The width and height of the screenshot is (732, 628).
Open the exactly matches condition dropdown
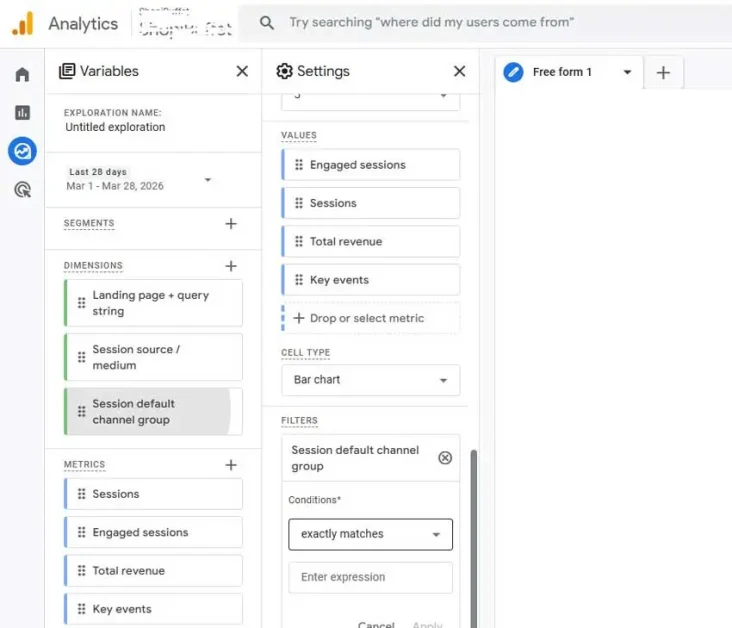[x=370, y=534]
